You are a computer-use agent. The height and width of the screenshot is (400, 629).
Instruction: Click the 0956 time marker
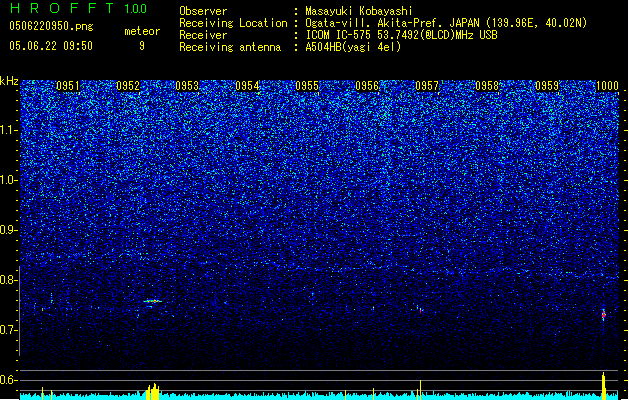[x=367, y=86]
